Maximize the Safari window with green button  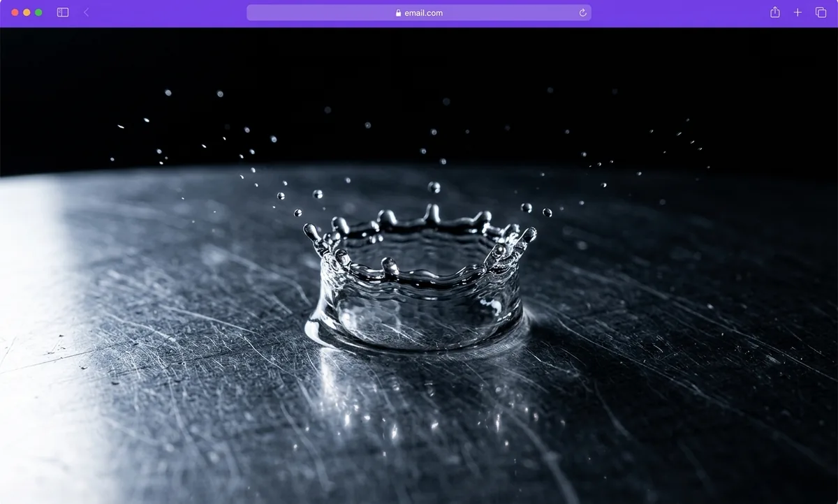pos(39,13)
